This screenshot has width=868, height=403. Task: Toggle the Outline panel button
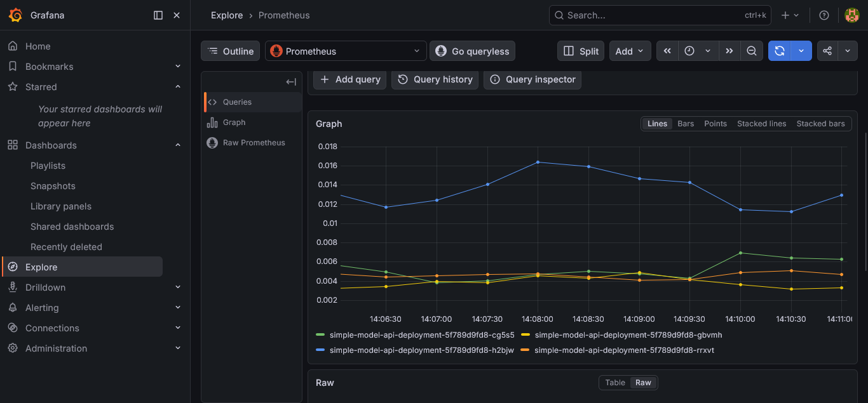(x=230, y=51)
